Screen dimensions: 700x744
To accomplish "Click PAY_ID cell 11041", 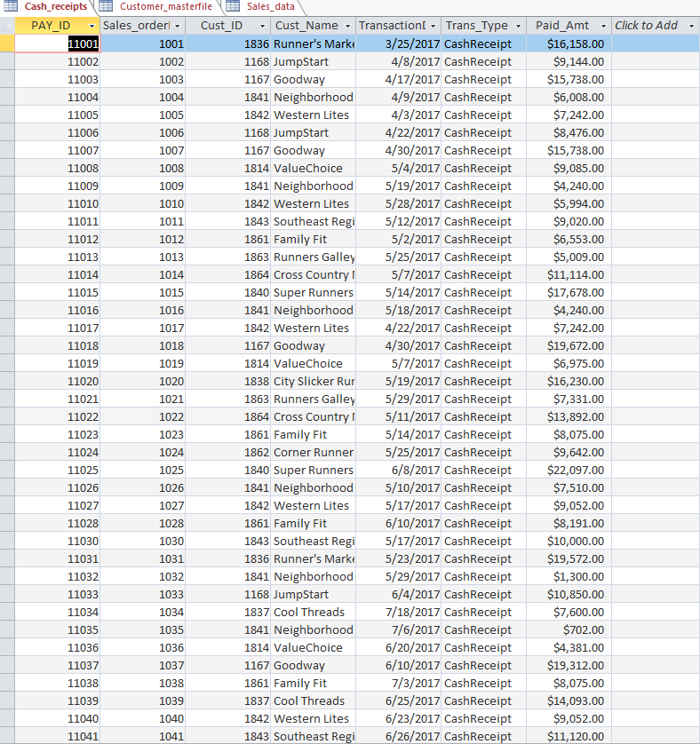I will click(x=58, y=736).
